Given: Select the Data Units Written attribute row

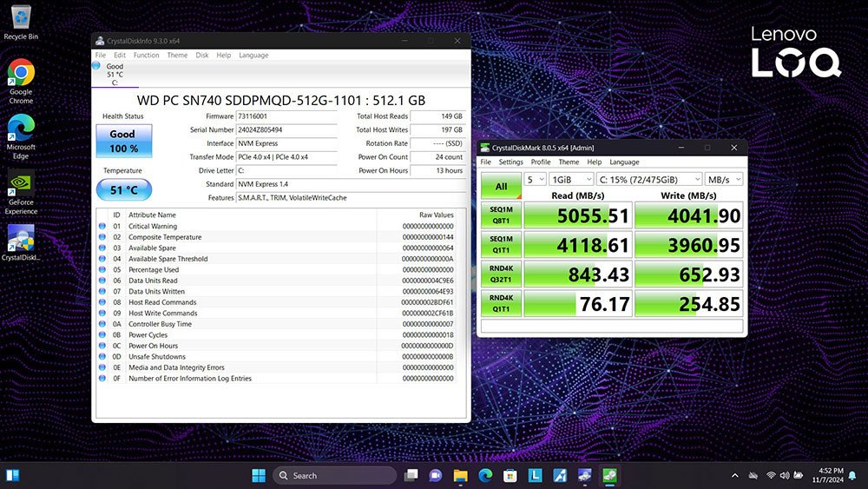Looking at the screenshot, I should 277,291.
